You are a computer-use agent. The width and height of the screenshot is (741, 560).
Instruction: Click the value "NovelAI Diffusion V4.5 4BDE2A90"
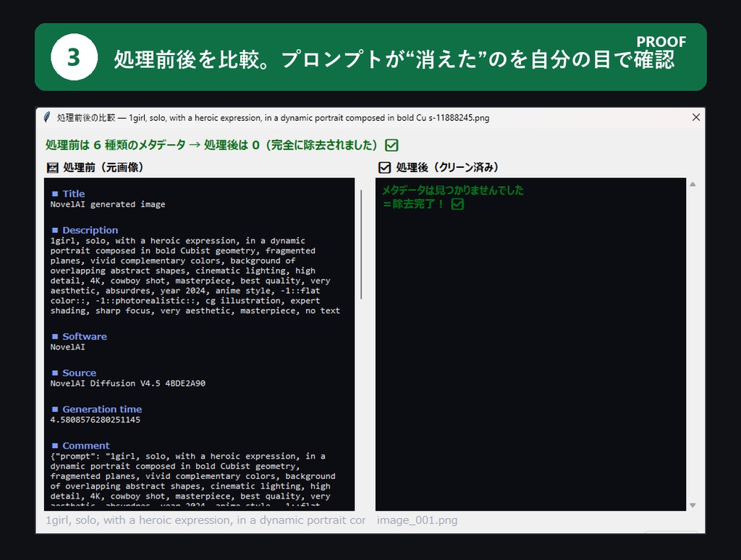127,383
